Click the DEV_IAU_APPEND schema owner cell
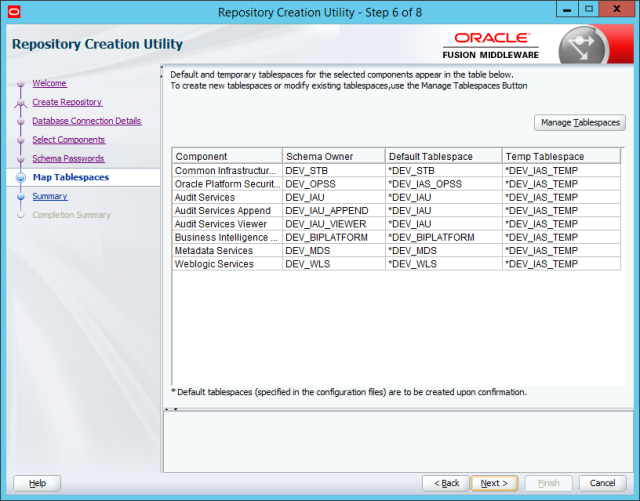The image size is (640, 501). click(x=334, y=211)
